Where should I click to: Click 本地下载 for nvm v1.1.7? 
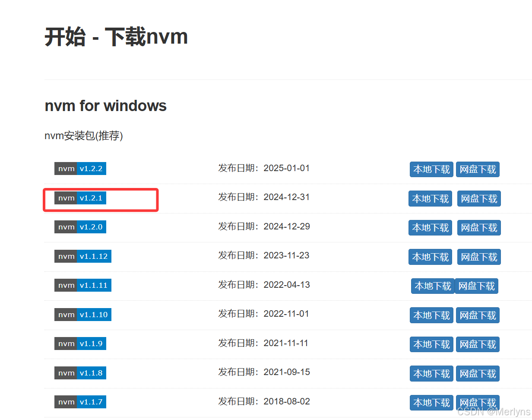[432, 403]
